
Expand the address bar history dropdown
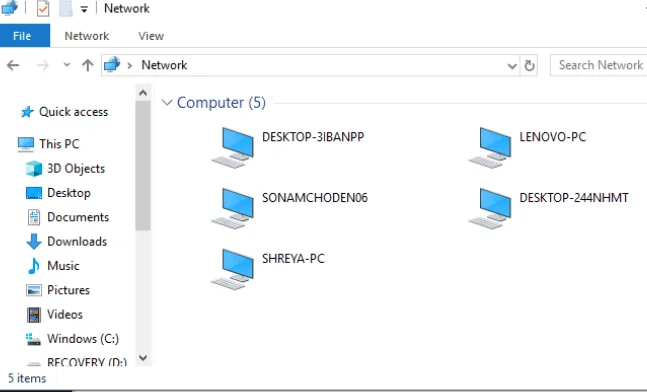[512, 66]
